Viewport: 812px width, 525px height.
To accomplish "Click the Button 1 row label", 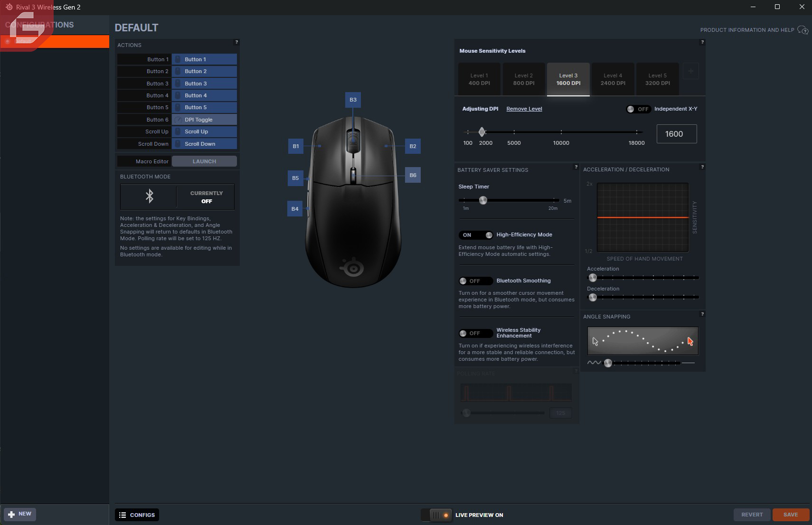I will (x=144, y=59).
